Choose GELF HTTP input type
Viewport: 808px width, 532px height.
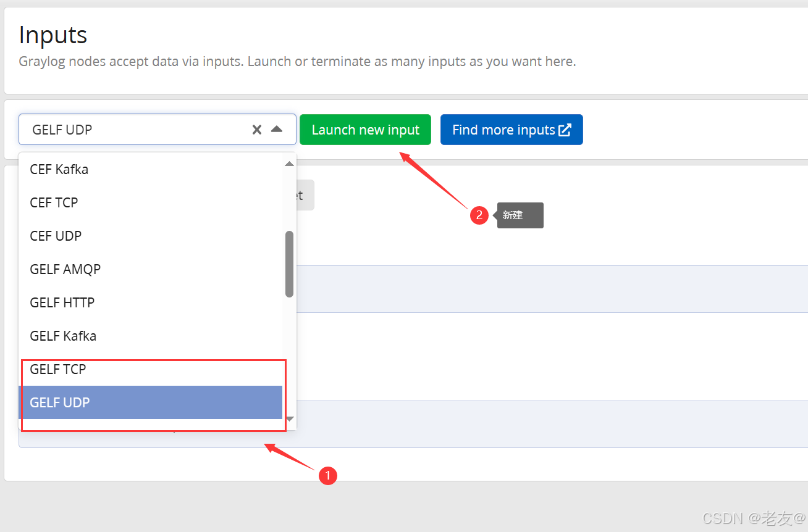click(151, 302)
